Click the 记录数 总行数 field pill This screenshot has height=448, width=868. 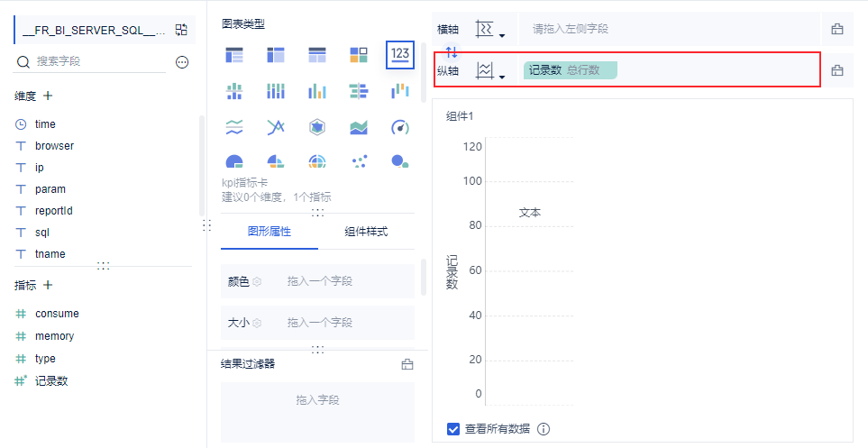[569, 70]
